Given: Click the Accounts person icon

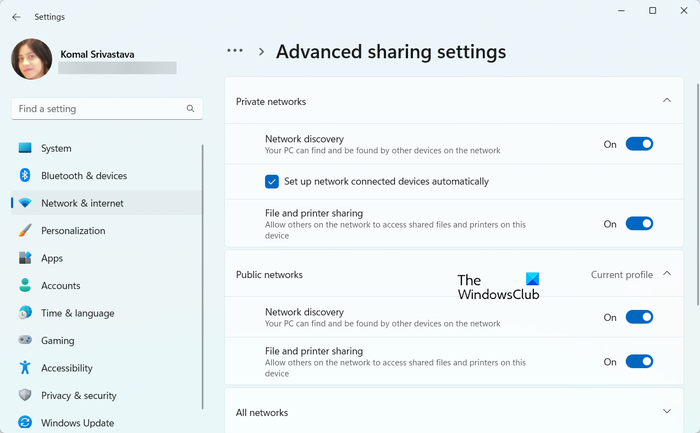Looking at the screenshot, I should (25, 286).
